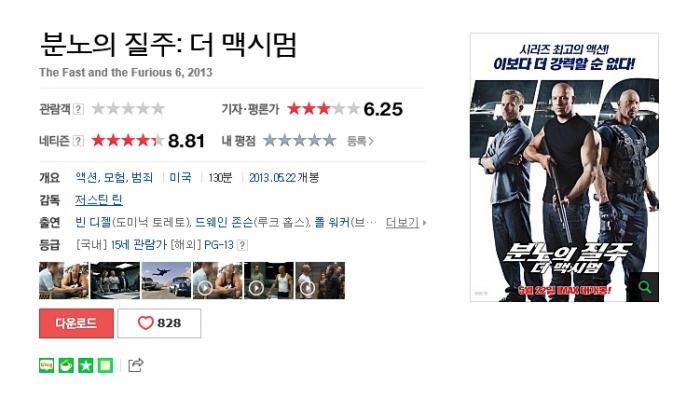Open the share icon below download button
700x412 pixels.
pos(135,365)
